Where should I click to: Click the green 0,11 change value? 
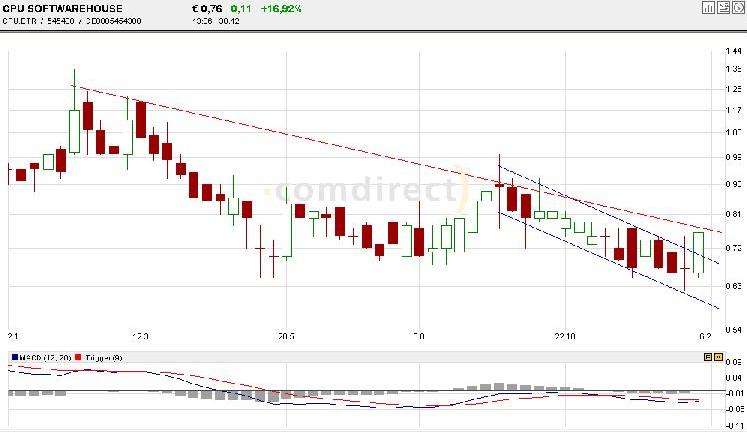click(241, 8)
